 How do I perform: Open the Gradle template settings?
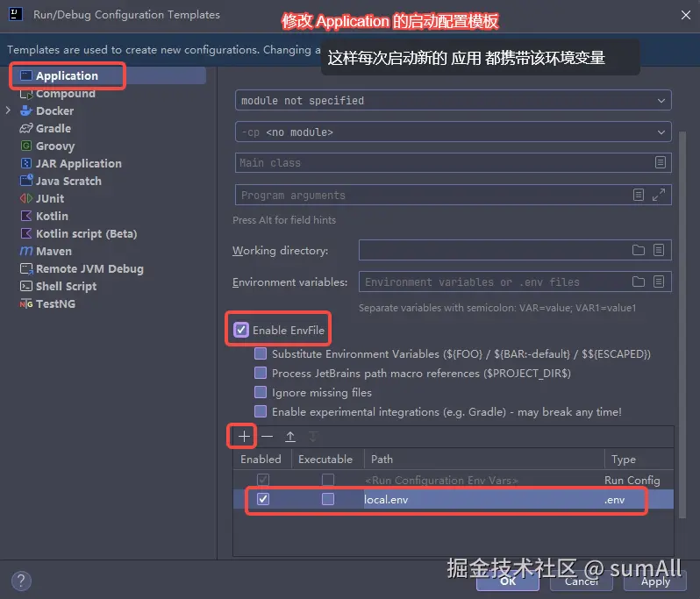54,129
